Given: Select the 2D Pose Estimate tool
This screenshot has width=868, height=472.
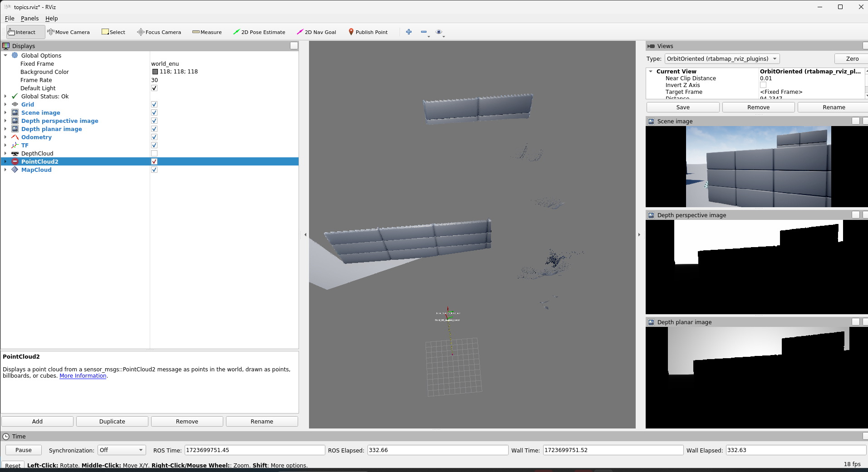Looking at the screenshot, I should click(x=259, y=32).
